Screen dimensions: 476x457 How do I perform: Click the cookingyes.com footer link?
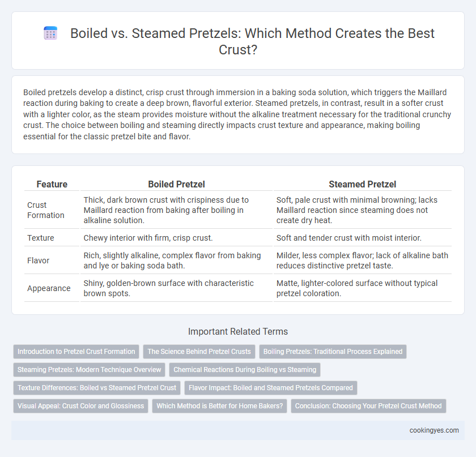[x=434, y=430]
